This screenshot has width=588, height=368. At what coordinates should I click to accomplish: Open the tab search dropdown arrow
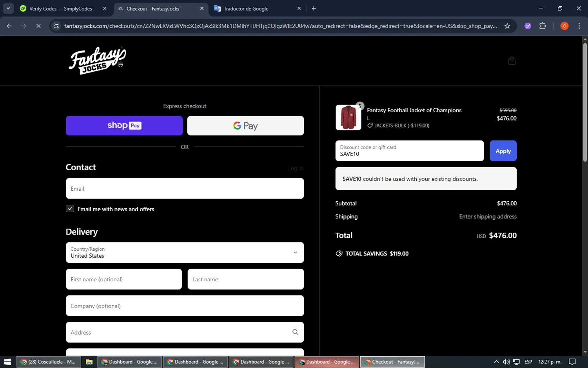[x=8, y=9]
